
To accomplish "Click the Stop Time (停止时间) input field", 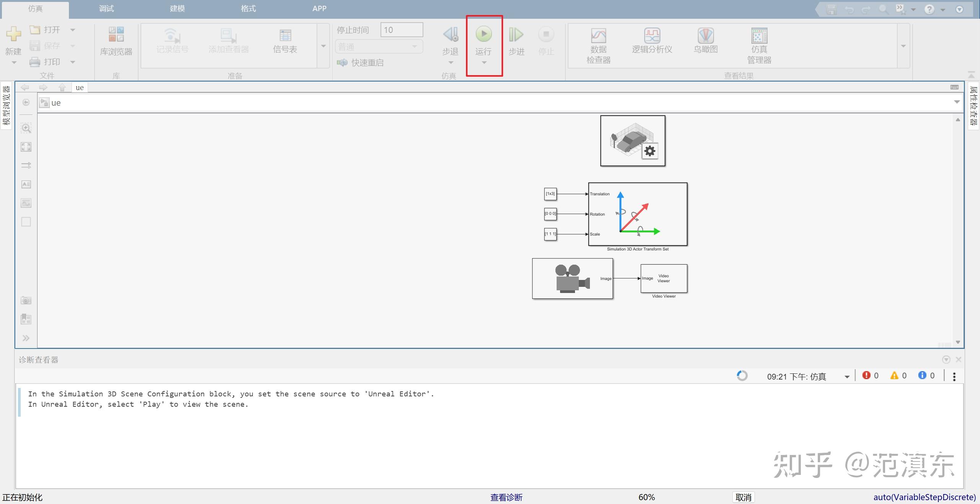I will pyautogui.click(x=401, y=30).
